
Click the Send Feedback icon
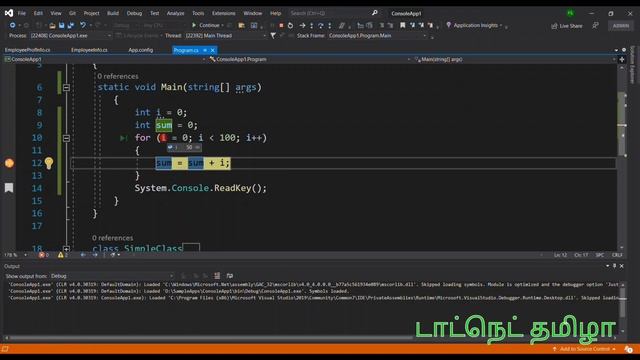click(596, 25)
